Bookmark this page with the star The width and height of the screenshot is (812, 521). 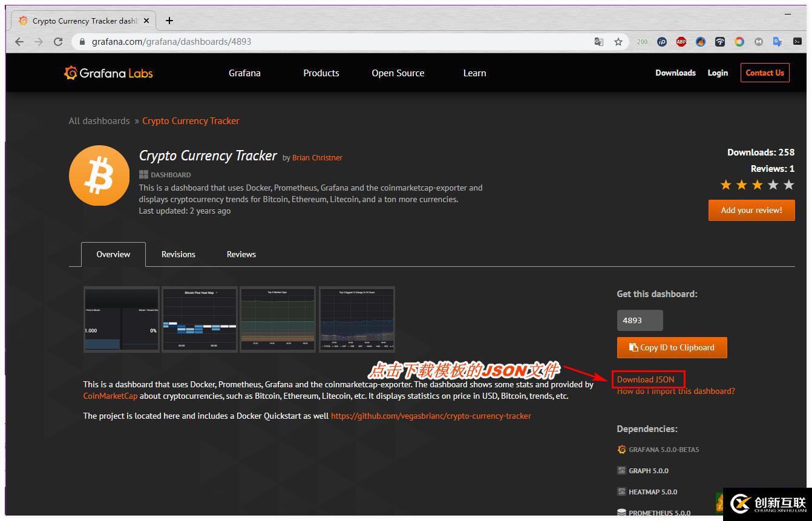point(618,42)
